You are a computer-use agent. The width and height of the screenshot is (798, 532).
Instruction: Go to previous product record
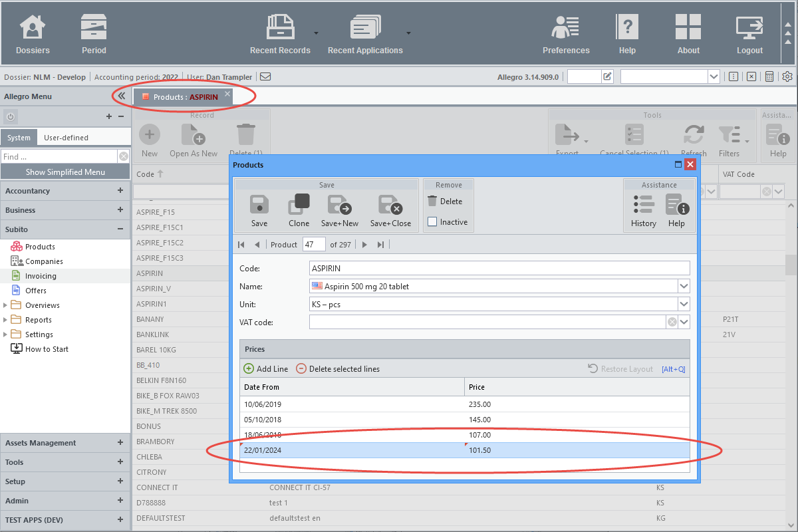[x=257, y=245]
